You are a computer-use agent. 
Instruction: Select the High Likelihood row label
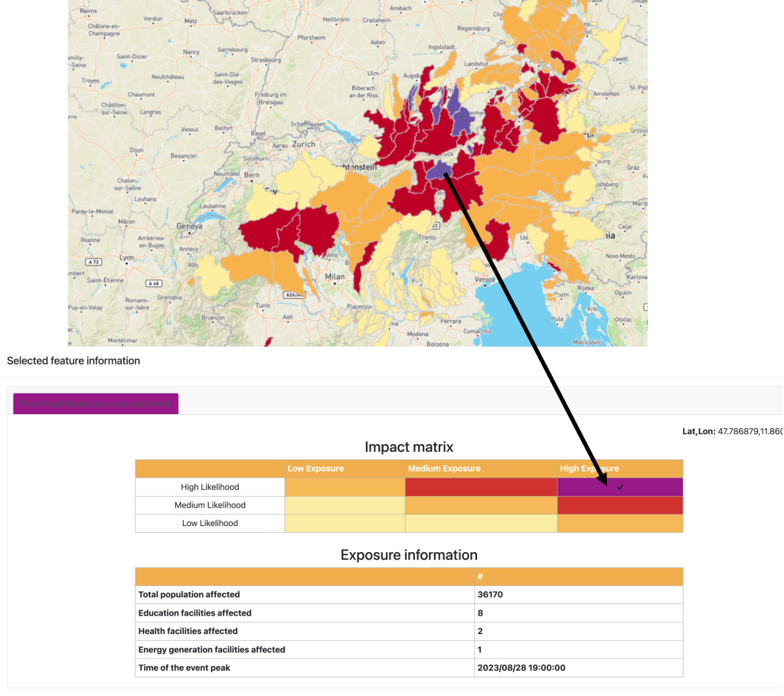[210, 487]
